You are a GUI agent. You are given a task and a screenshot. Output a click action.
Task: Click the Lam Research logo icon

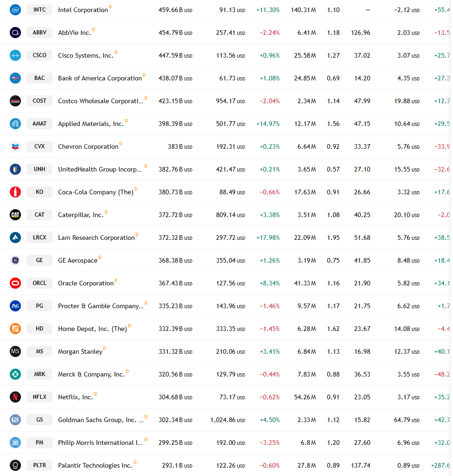click(15, 238)
